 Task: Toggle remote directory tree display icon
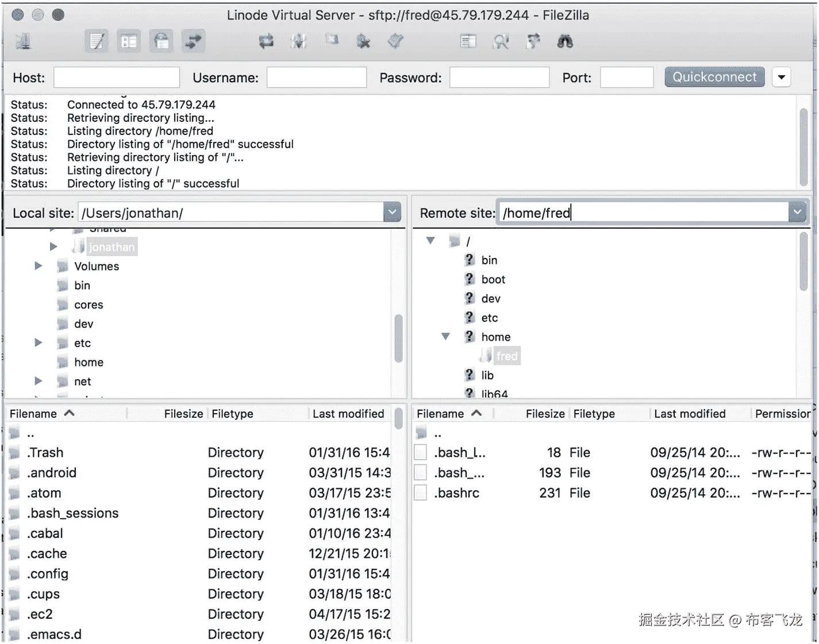162,41
